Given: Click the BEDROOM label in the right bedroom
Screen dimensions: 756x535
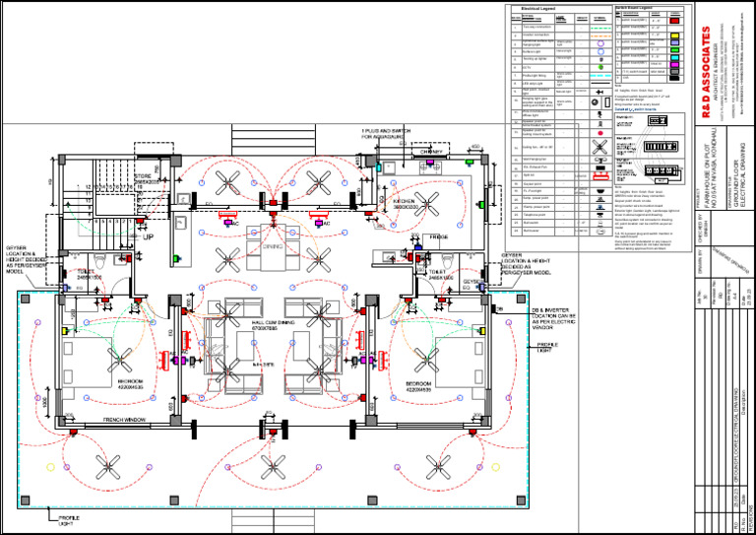Looking at the screenshot, I should [418, 384].
